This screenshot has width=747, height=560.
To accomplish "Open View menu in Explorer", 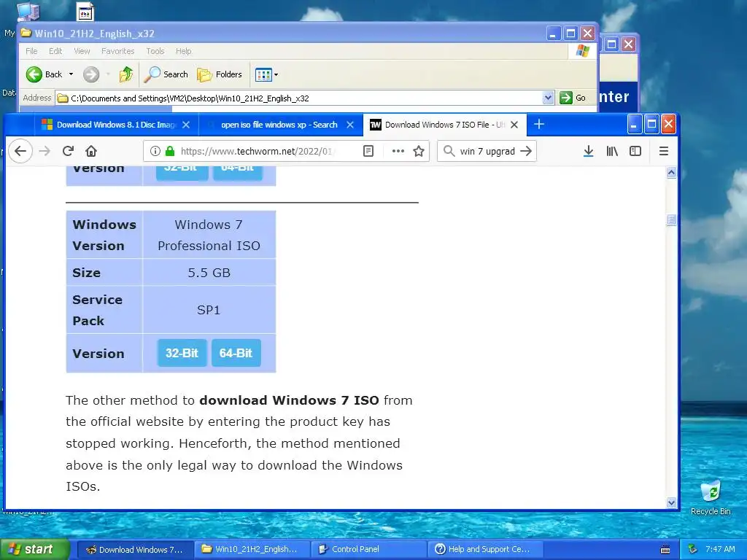I will (82, 51).
